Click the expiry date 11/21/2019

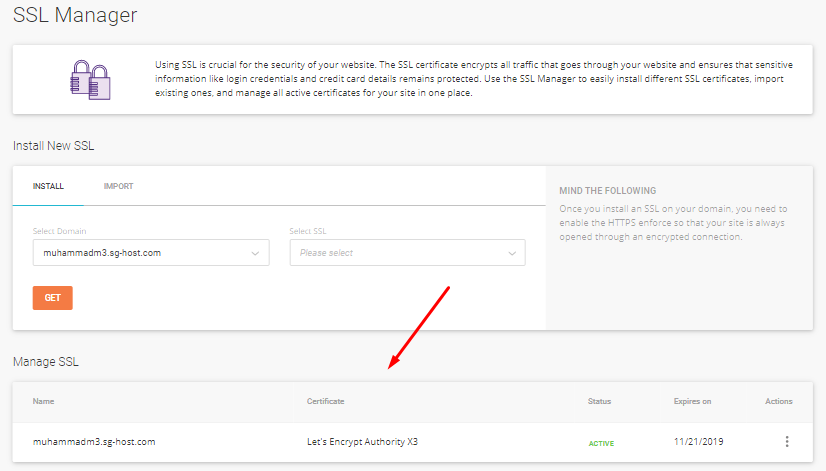[699, 441]
